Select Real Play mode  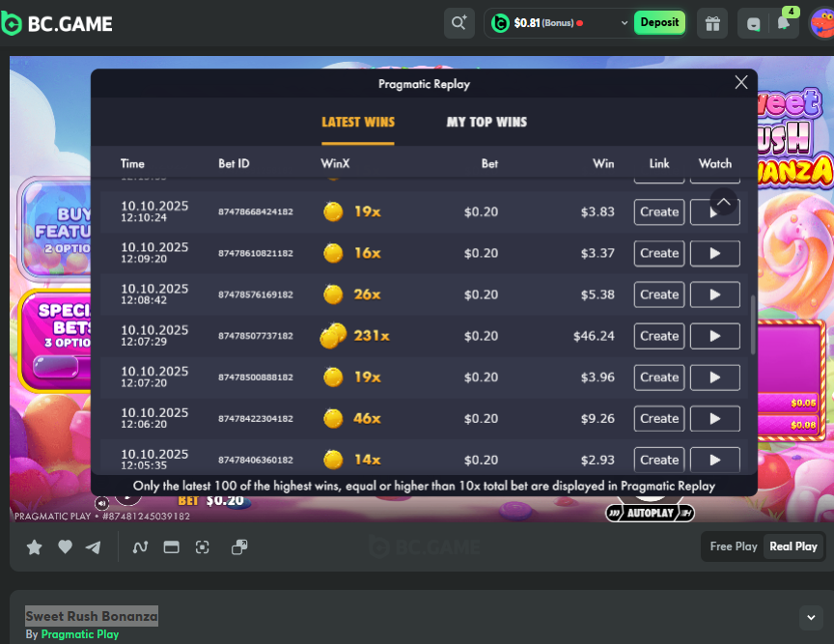click(x=793, y=546)
